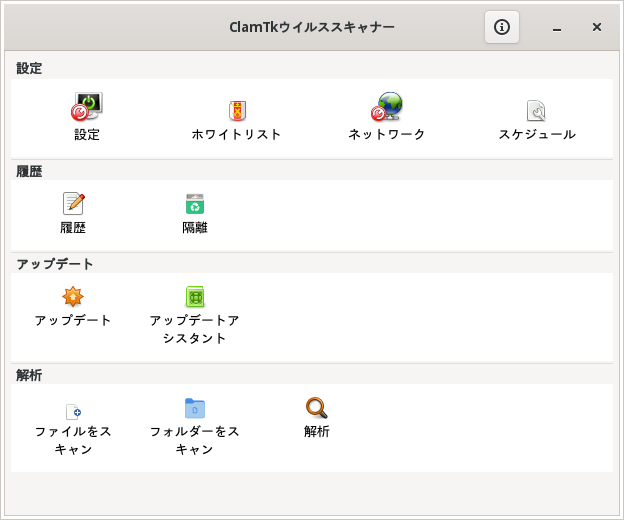
Task: Click the ClamTkウイルススキャナー window title
Action: pos(312,27)
